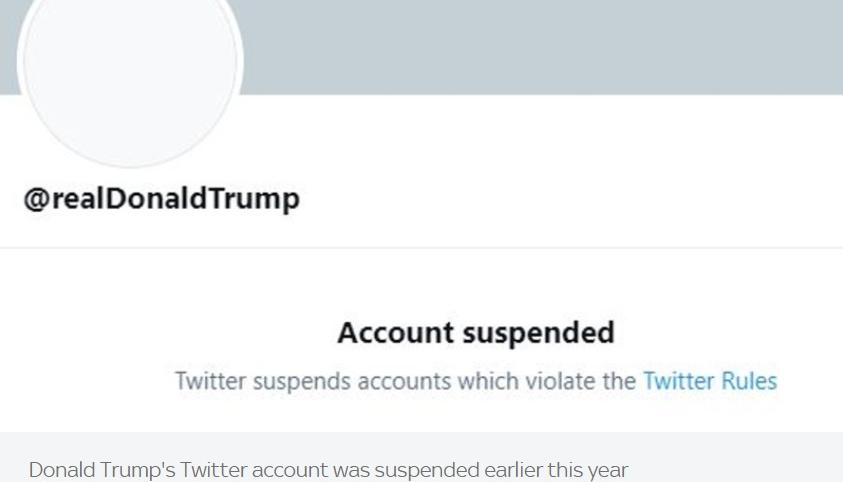The image size is (843, 482).
Task: Click the Account suspended heading
Action: click(475, 332)
